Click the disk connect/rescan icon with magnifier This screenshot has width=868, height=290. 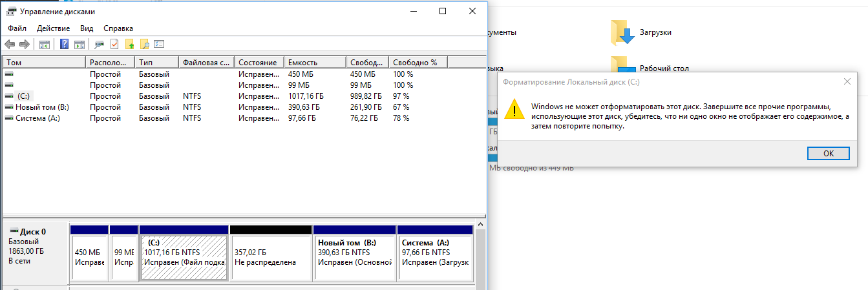pyautogui.click(x=100, y=45)
